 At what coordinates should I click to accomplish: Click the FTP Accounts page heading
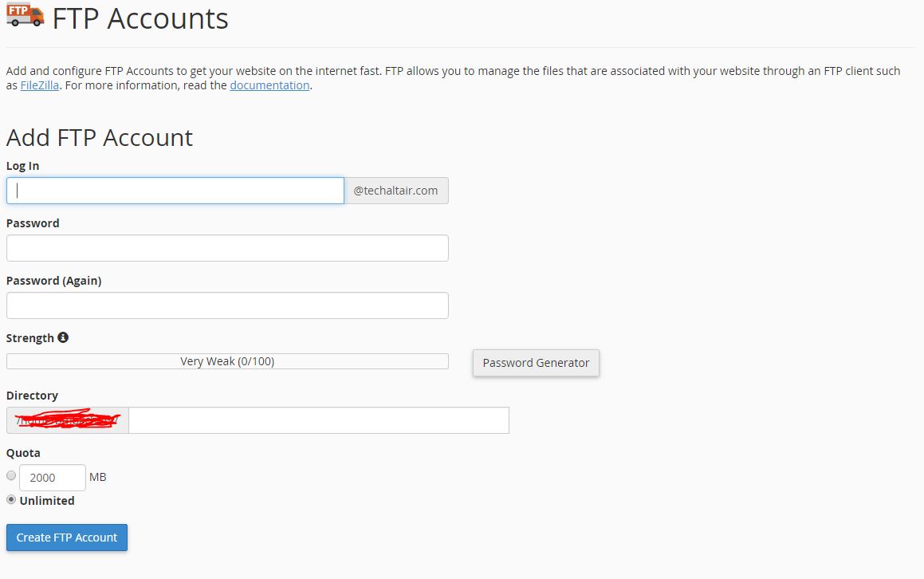coord(140,18)
